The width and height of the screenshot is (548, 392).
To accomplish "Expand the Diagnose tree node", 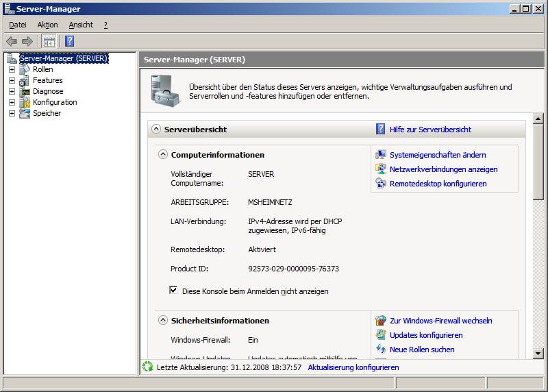I will coord(12,92).
